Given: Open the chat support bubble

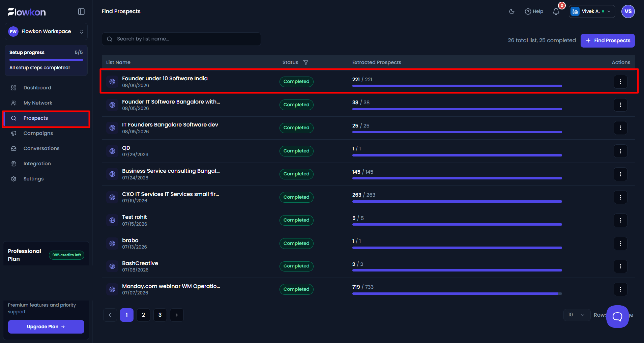Looking at the screenshot, I should pyautogui.click(x=617, y=316).
